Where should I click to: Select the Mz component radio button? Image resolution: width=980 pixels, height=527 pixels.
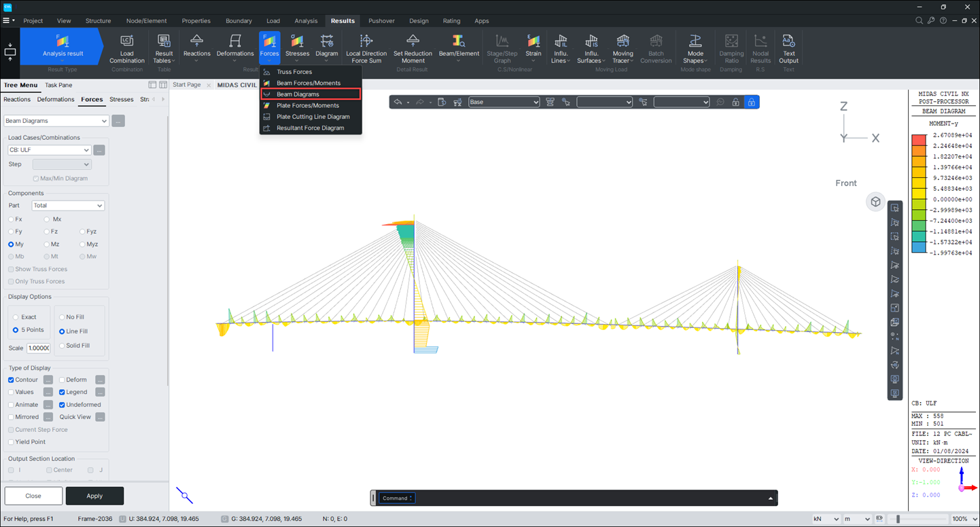[46, 244]
